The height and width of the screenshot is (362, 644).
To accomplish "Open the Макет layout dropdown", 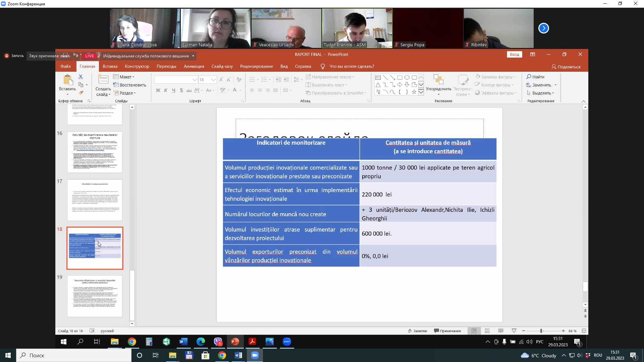I will 124,77.
